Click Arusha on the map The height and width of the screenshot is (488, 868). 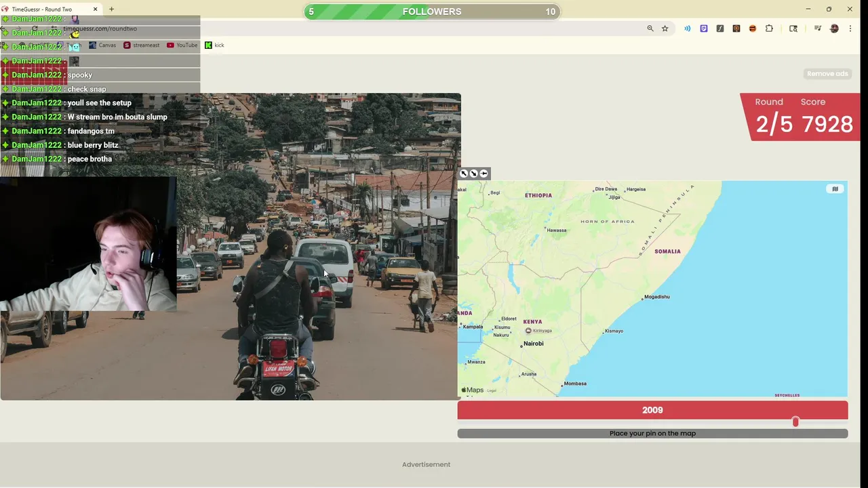click(527, 374)
